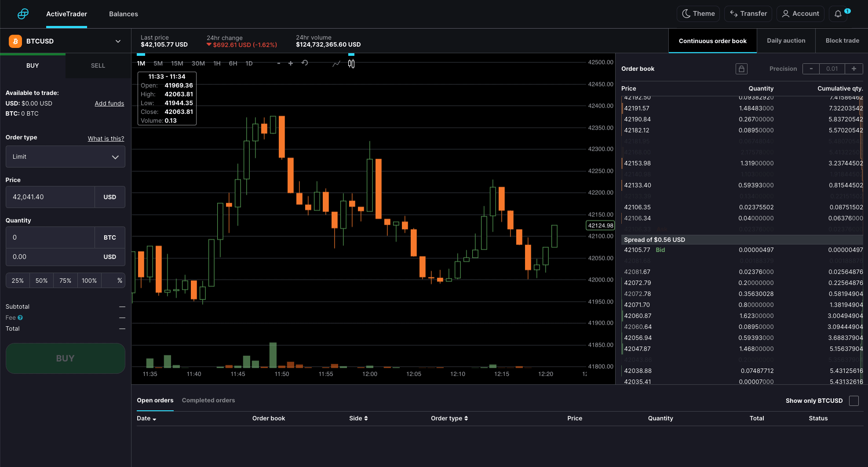Click the What is this? link
Image resolution: width=868 pixels, height=467 pixels.
106,138
